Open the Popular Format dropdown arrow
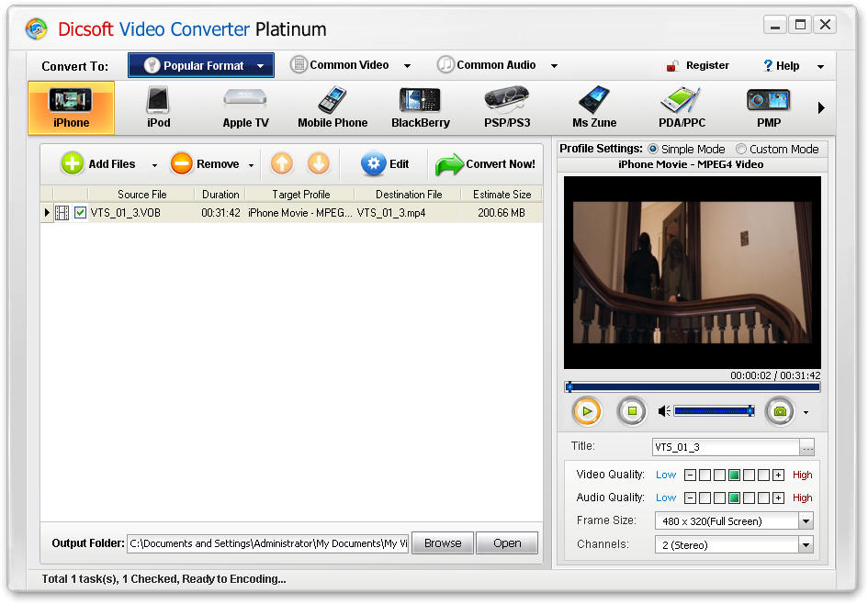Viewport: 868px width, 604px height. pos(260,66)
